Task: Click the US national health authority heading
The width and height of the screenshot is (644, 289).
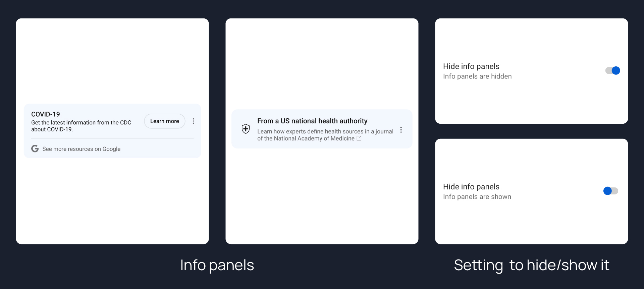Action: point(312,121)
